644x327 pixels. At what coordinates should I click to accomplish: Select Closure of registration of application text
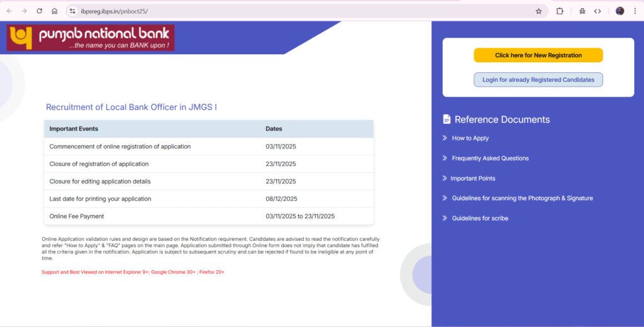(x=99, y=164)
